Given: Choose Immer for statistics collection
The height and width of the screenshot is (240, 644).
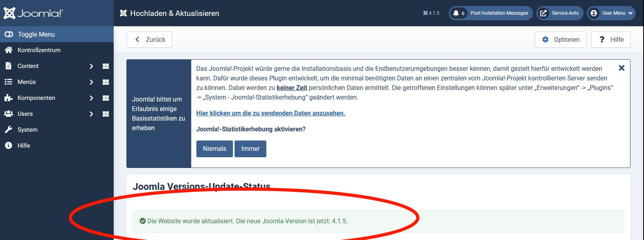Looking at the screenshot, I should [x=250, y=149].
